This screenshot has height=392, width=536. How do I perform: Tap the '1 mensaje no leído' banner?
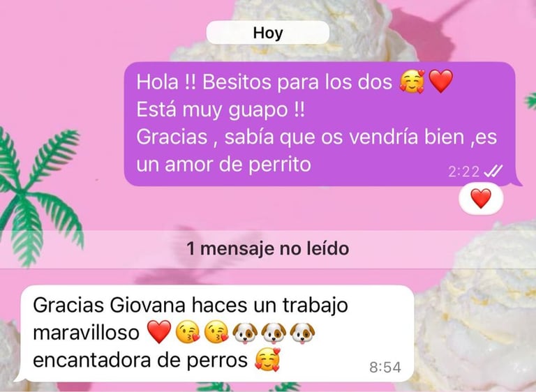(268, 249)
